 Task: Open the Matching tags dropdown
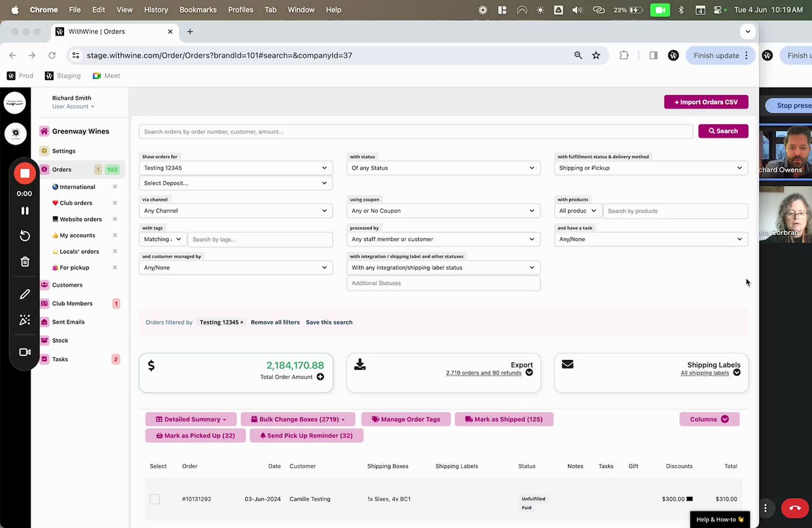[x=162, y=239]
